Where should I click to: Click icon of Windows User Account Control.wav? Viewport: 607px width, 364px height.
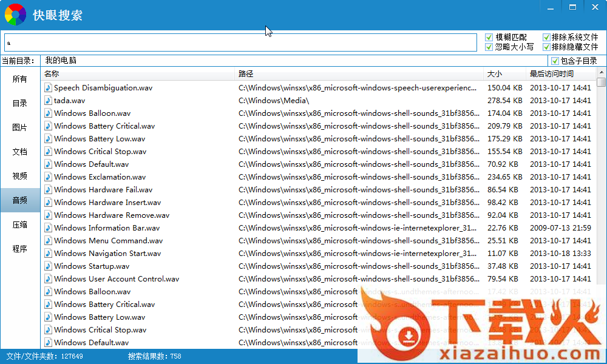click(x=49, y=279)
